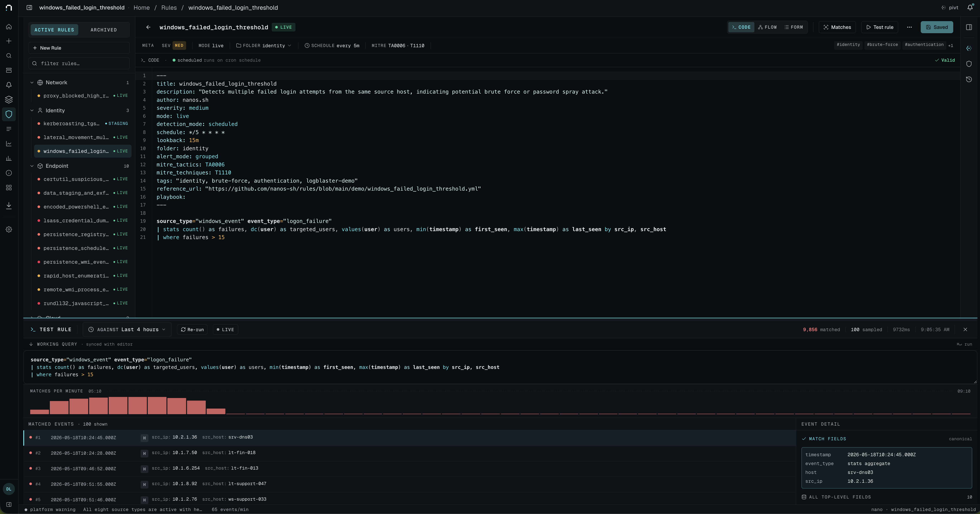
Task: Toggle the sidebar icon beside the top title
Action: click(x=29, y=8)
